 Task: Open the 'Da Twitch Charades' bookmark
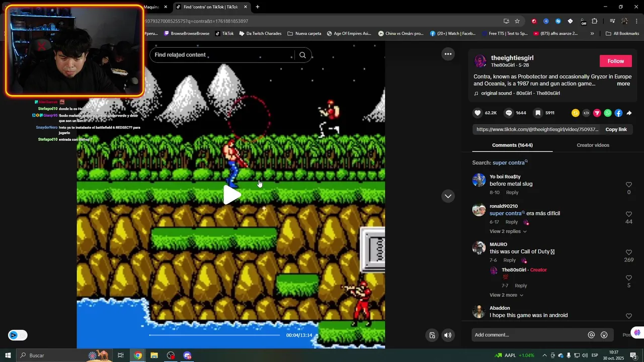coord(260,34)
